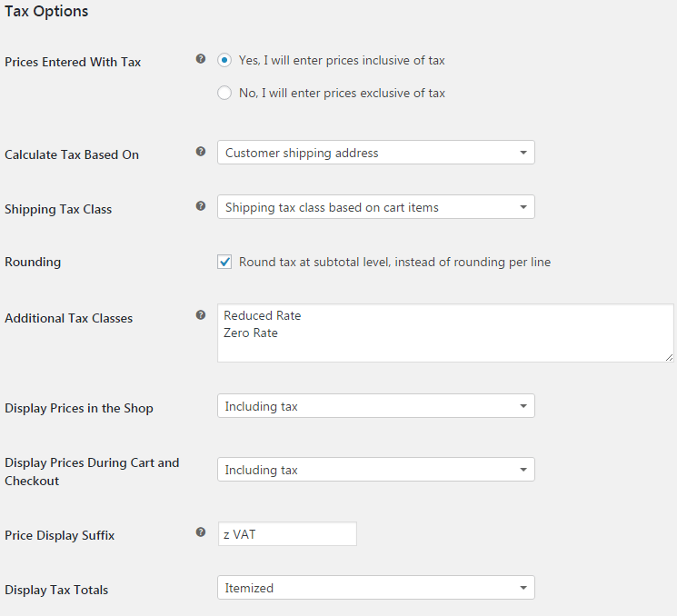This screenshot has width=677, height=616.
Task: Click the 'Additional Tax Classes' label
Action: 69,319
